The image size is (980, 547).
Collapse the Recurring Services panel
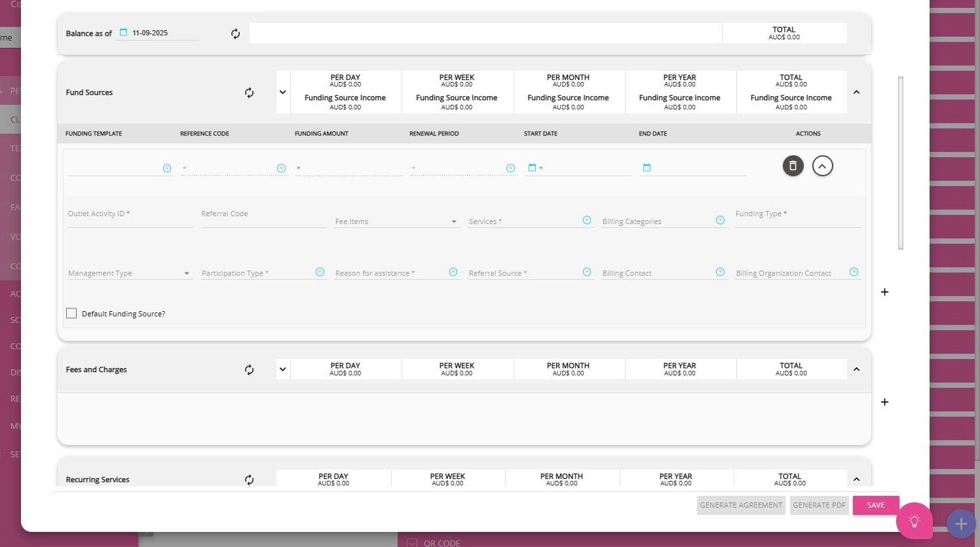[x=857, y=480]
